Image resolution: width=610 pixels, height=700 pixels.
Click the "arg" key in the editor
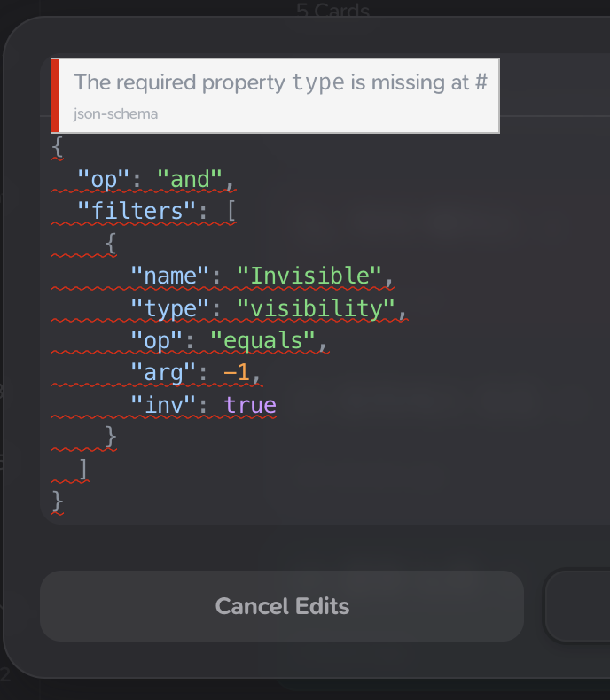click(x=163, y=373)
